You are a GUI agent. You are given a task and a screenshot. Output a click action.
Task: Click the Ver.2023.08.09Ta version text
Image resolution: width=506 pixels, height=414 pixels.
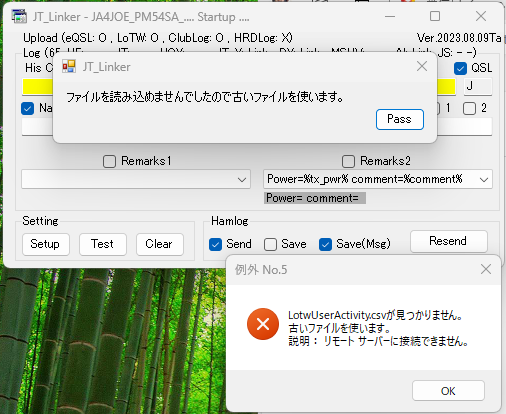pos(459,38)
